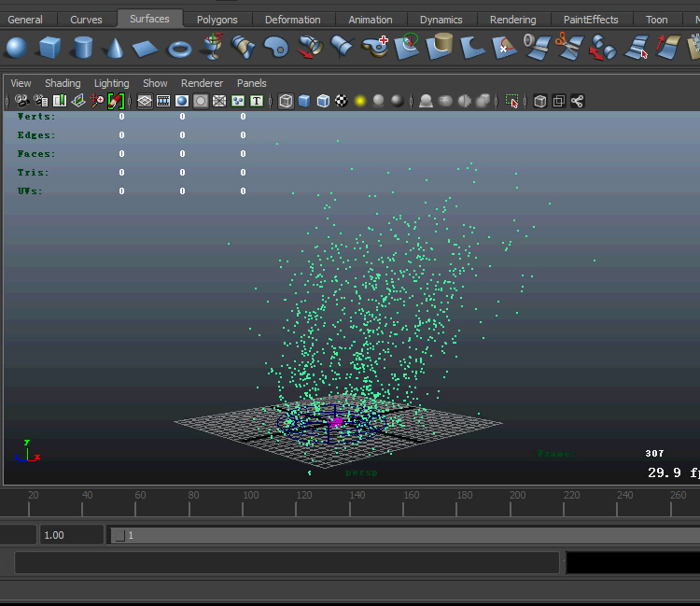Click the shelf surface icon with red up arrow
The width and height of the screenshot is (700, 606).
click(x=668, y=47)
